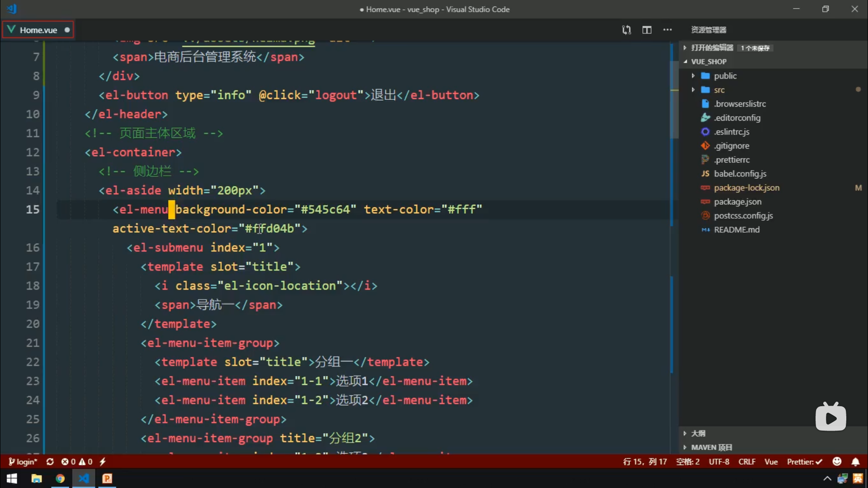Screen dimensions: 868x488
Task: Change indentation via 空格: 2
Action: (688, 461)
